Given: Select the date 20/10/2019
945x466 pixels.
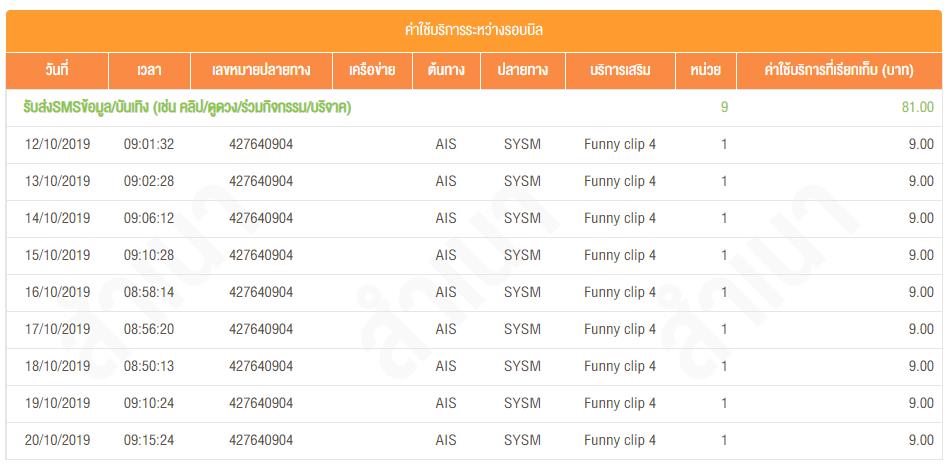Looking at the screenshot, I should 57,441.
